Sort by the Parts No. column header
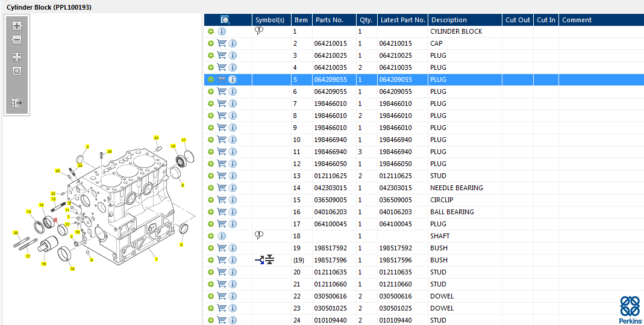Image resolution: width=644 pixels, height=325 pixels. pos(330,20)
